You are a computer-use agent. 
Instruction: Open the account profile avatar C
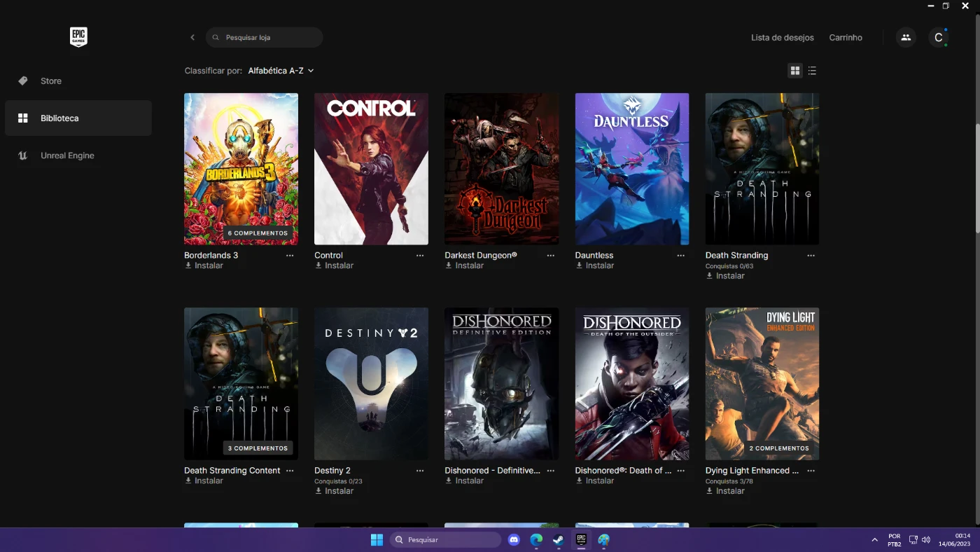939,37
